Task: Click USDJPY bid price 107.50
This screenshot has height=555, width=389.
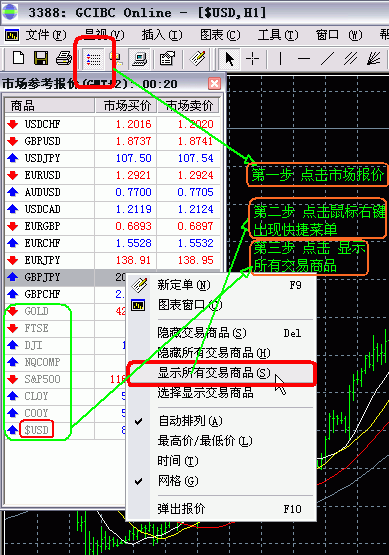Action: pyautogui.click(x=133, y=158)
